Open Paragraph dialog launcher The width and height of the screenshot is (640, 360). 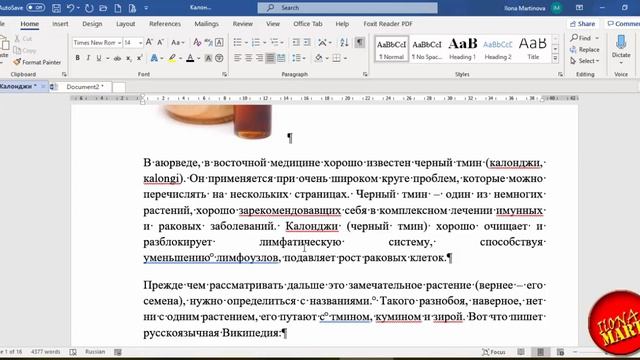click(365, 74)
